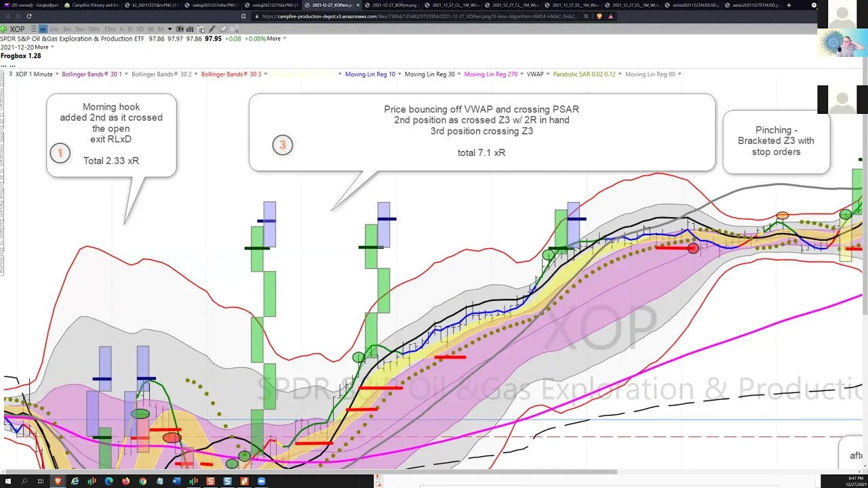Screen dimensions: 868x488
Task: Click the taskbar search icon
Action: click(x=24, y=481)
